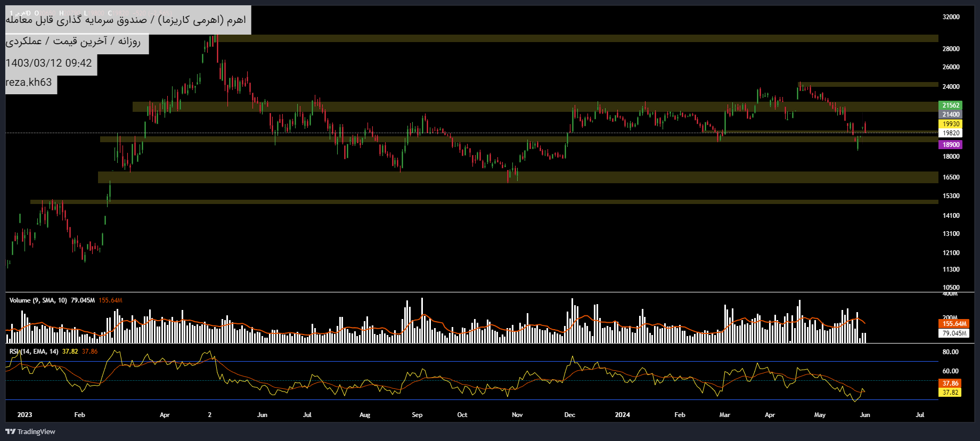Click the 14100 price axis value
Viewport: 980px width, 441px height.
coord(951,216)
